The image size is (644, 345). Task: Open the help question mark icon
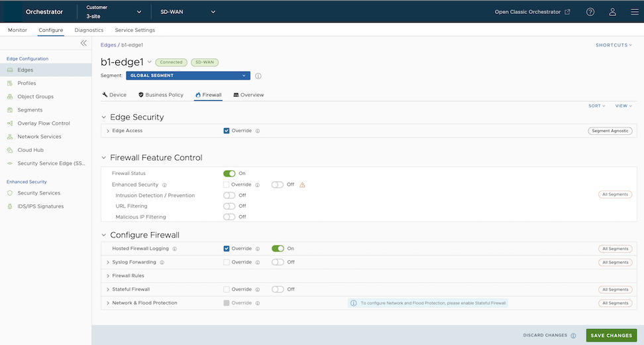(590, 12)
